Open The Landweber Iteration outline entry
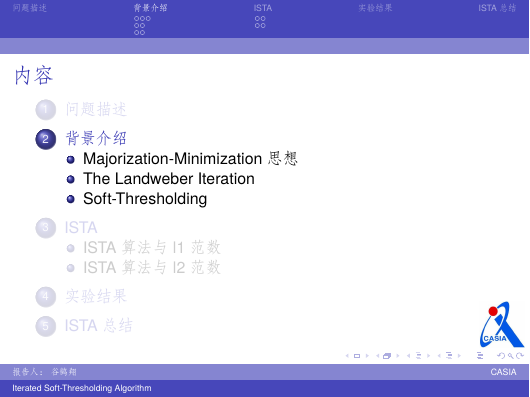The image size is (530, 397). (169, 178)
